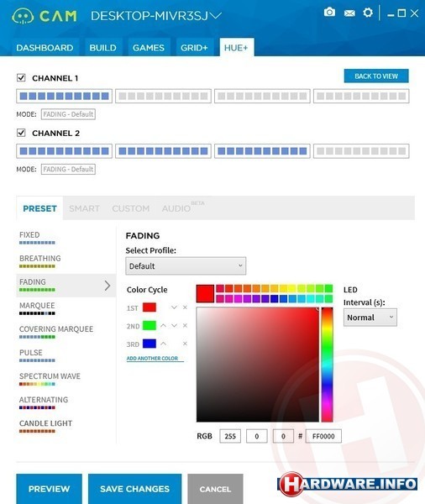Move the 2ND color up
Viewport: 425px width, 504px height.
163,326
